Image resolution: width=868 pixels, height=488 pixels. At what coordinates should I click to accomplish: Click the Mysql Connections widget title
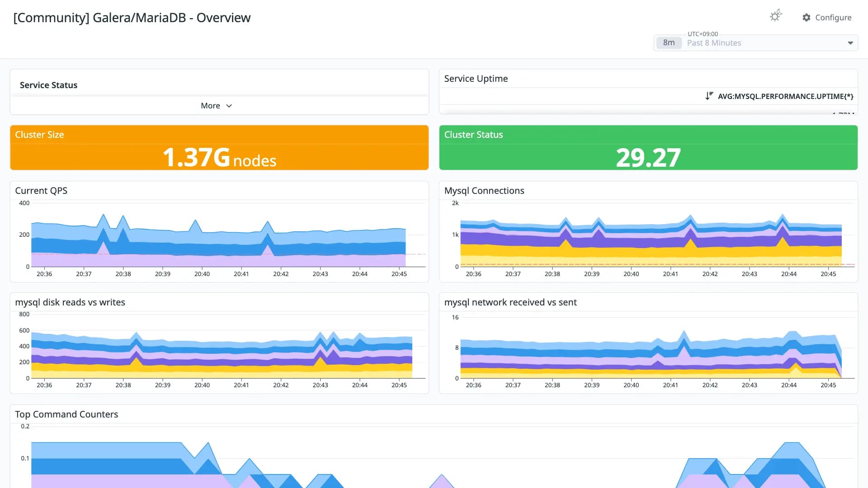pos(484,191)
